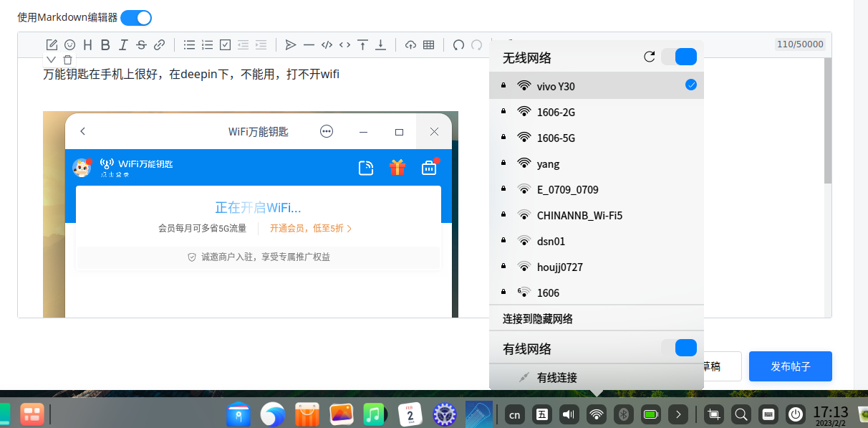The image size is (868, 428).
Task: Open the screenshot tool in the dock tray
Action: pos(713,414)
